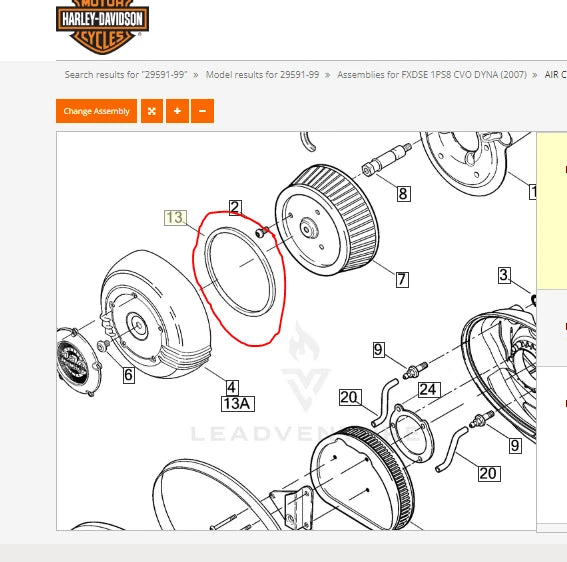Select part callout 6 in diagram
This screenshot has height=562, width=567.
tap(128, 375)
